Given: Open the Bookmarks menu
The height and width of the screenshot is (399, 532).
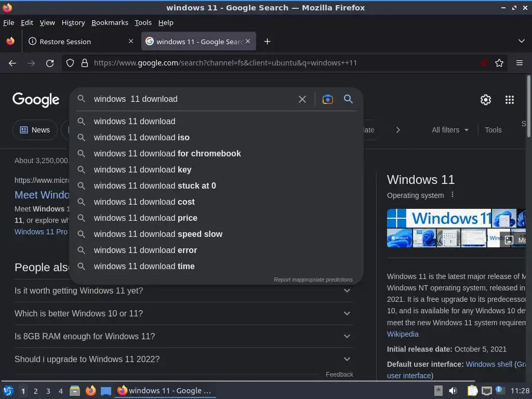Looking at the screenshot, I should tap(110, 22).
